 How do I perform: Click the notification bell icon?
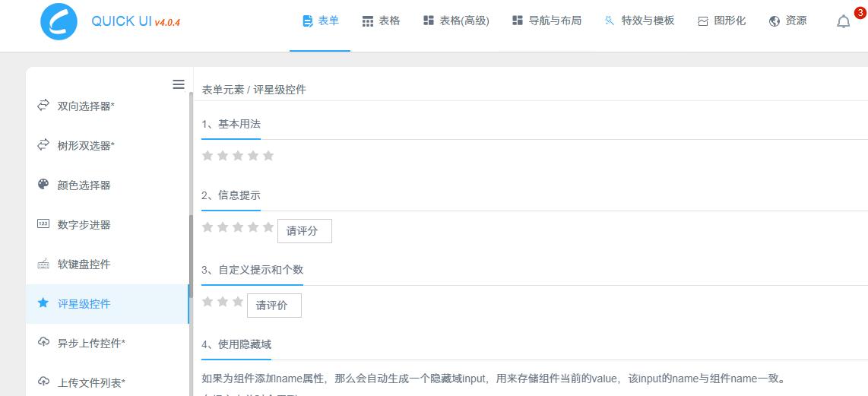pyautogui.click(x=843, y=21)
